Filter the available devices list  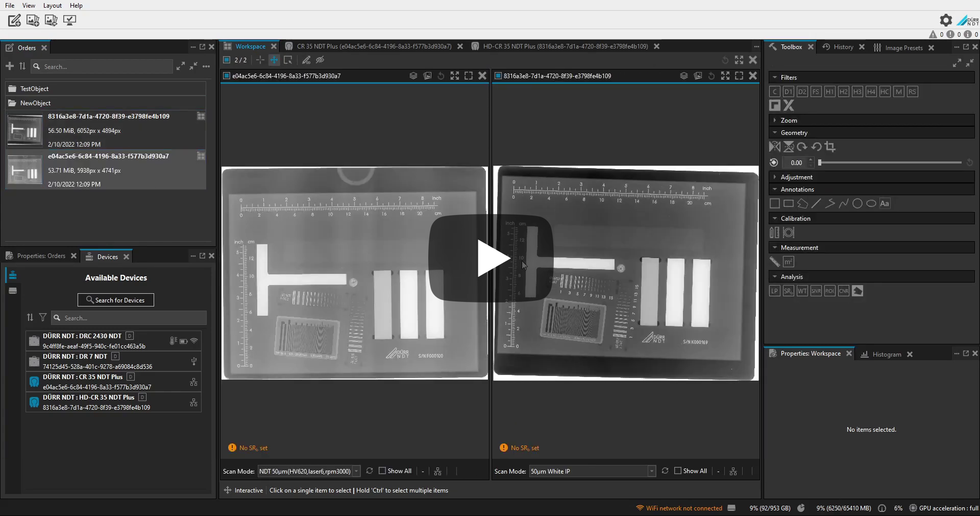point(43,318)
